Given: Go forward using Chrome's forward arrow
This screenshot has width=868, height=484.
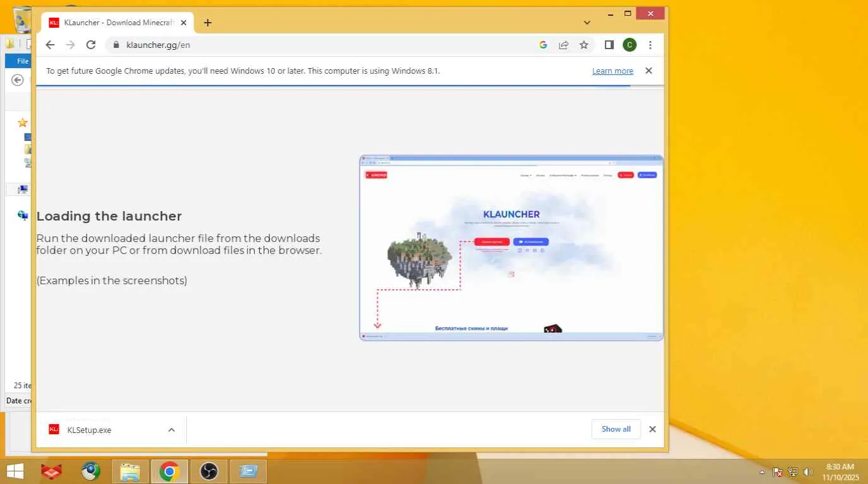Looking at the screenshot, I should 71,45.
